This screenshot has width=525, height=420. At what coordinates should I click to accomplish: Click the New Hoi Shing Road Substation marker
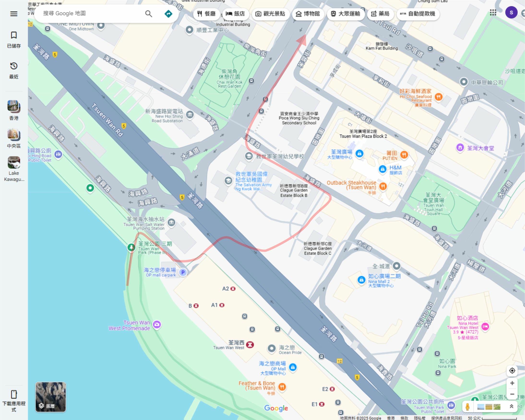(x=190, y=114)
